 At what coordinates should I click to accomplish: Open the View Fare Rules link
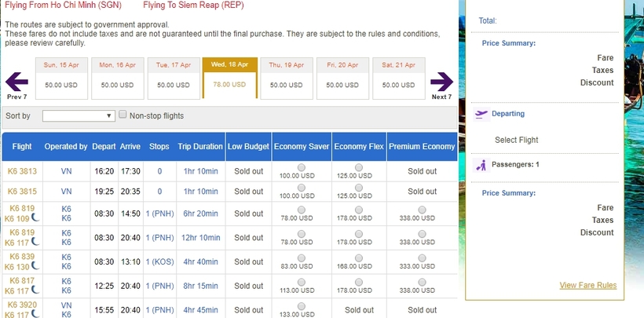tap(587, 285)
